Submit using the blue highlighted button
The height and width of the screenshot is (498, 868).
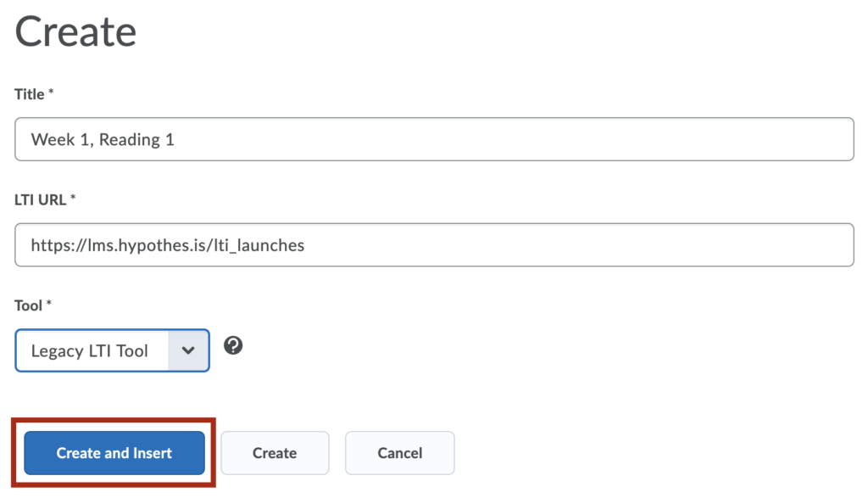[x=114, y=453]
